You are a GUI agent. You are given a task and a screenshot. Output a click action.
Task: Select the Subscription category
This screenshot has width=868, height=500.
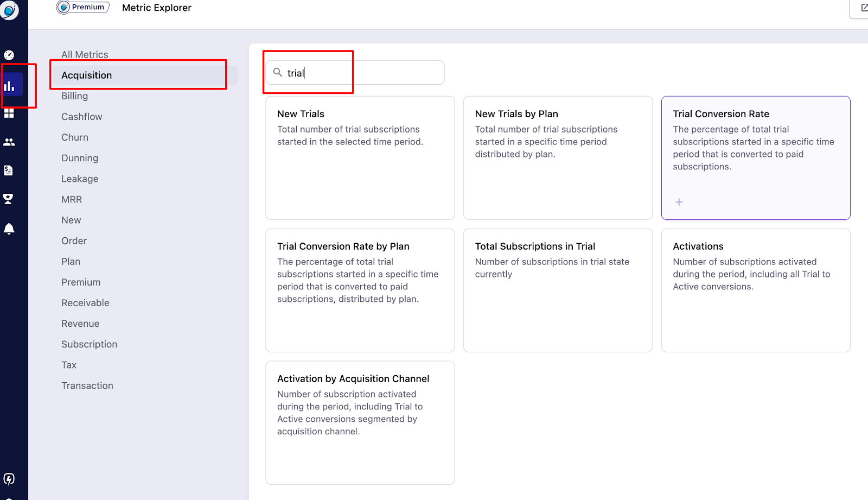click(89, 344)
